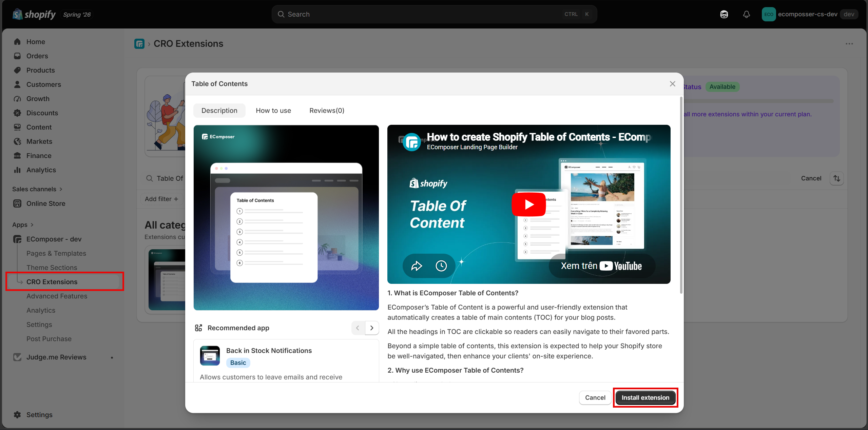Click the Spring '26 edition badge

[x=77, y=15]
